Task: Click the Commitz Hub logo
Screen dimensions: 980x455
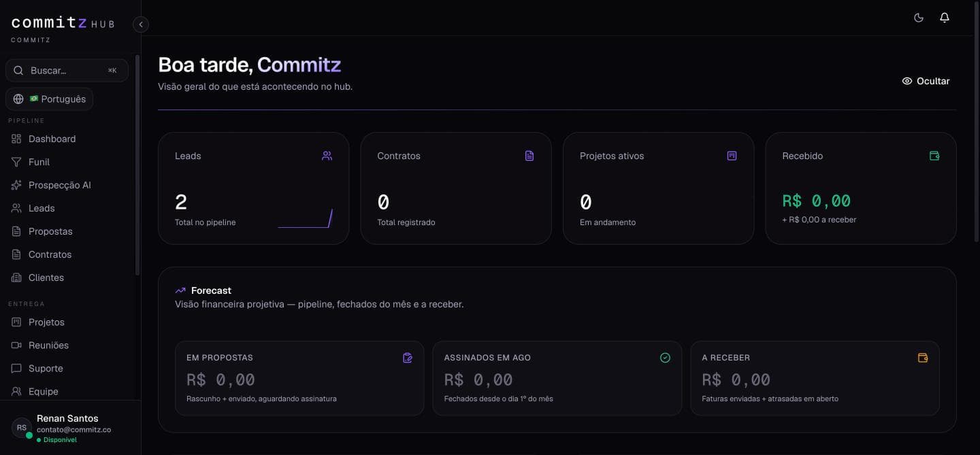Action: click(x=63, y=24)
